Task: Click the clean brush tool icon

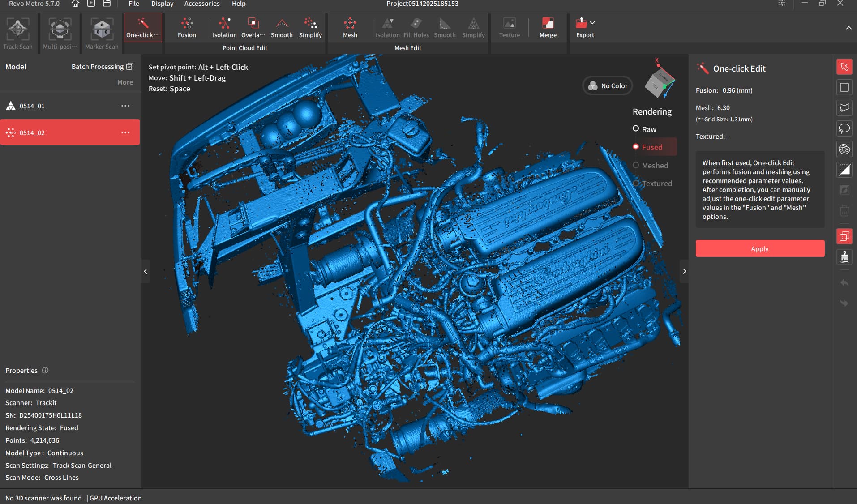Action: [844, 256]
